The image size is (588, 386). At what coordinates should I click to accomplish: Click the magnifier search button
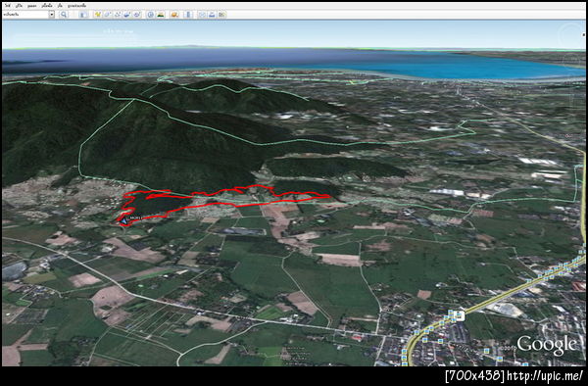click(x=64, y=15)
